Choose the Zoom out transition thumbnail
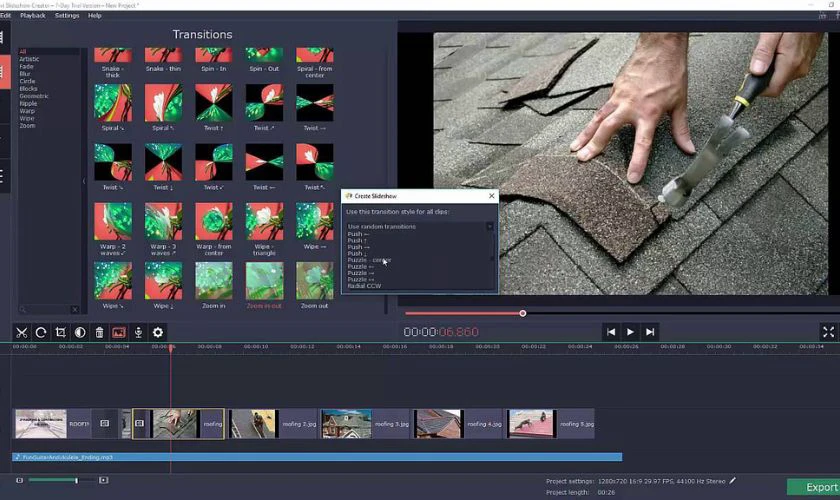Viewport: 840px width, 500px height. tap(314, 281)
